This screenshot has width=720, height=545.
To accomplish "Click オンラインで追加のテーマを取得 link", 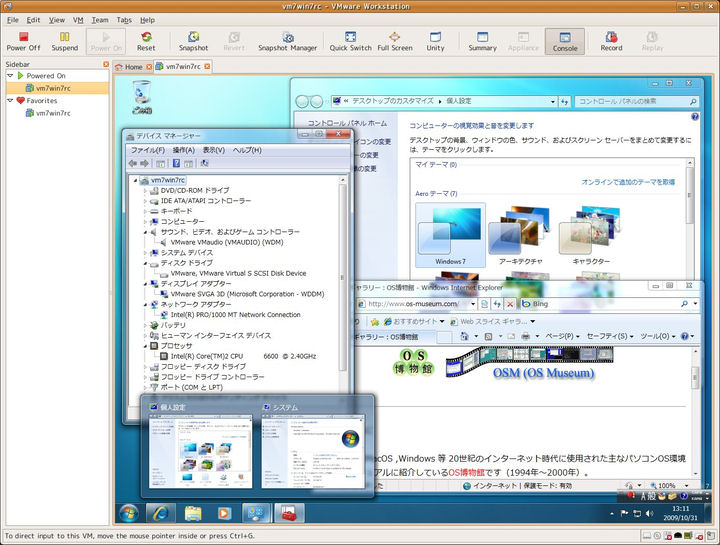I will tap(628, 182).
